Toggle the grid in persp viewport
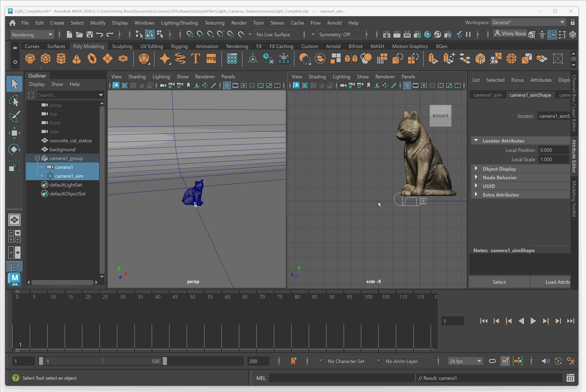This screenshot has width=586, height=392. pyautogui.click(x=227, y=86)
